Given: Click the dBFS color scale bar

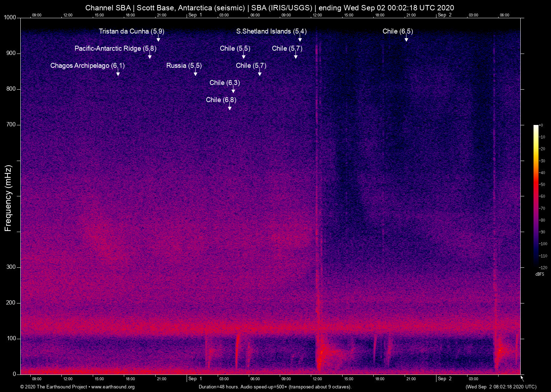Looking at the screenshot, I should click(536, 196).
